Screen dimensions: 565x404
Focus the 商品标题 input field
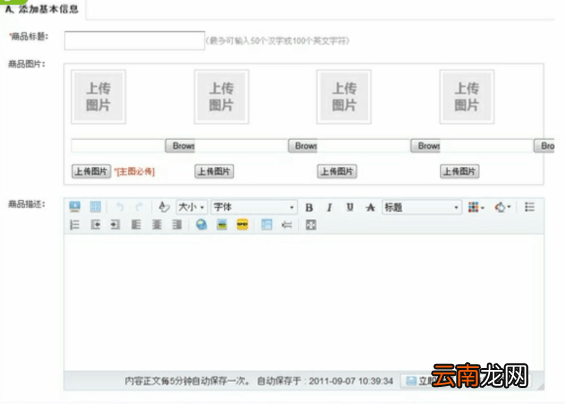[134, 40]
